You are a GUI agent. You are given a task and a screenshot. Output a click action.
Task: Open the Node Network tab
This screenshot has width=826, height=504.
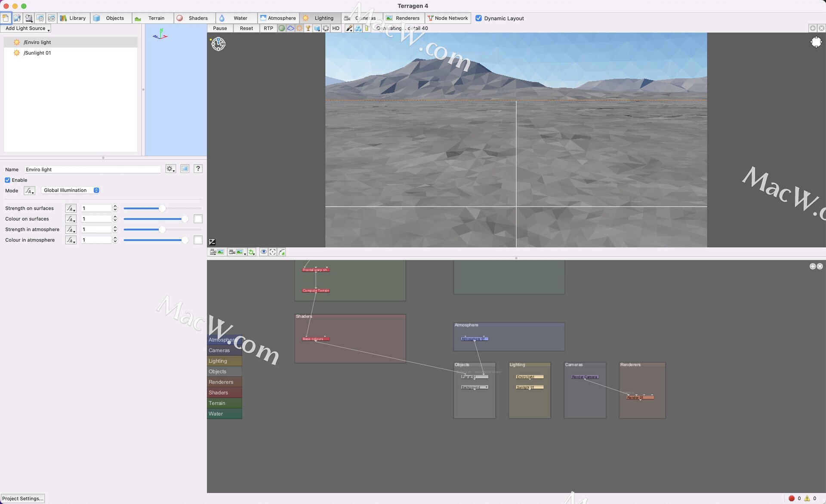tap(447, 18)
